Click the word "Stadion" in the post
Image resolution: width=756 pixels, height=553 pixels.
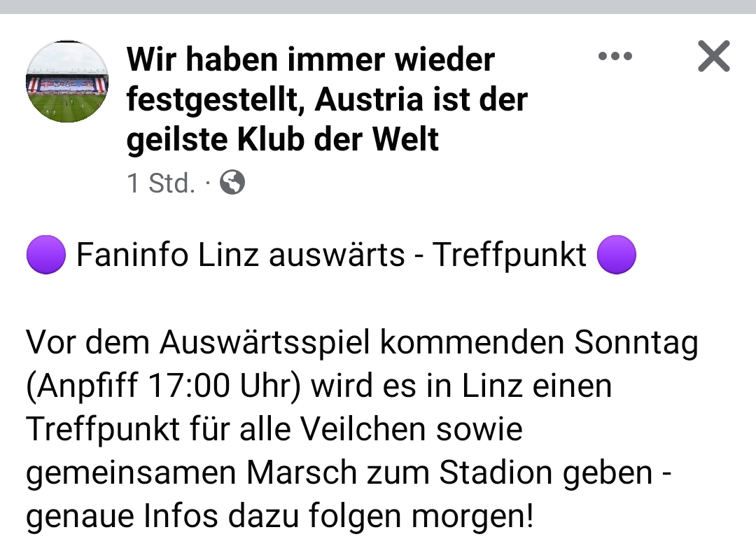tap(496, 472)
